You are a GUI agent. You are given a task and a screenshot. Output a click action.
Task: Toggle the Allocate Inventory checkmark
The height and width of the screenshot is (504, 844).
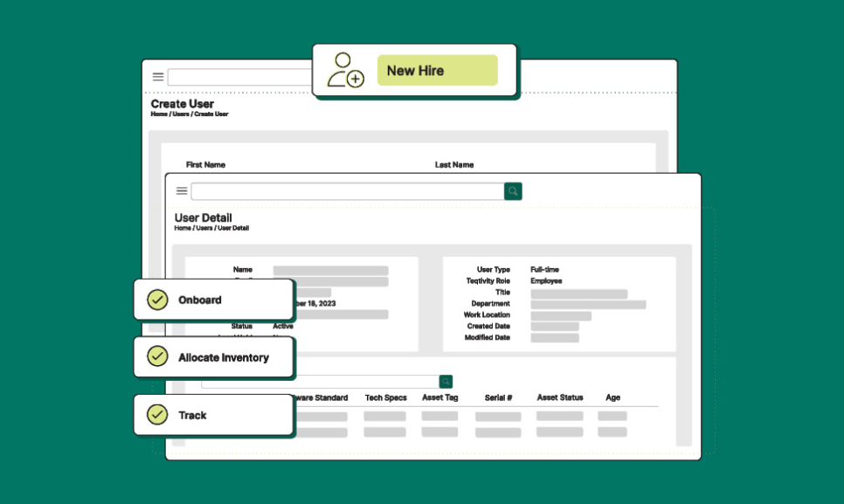point(157,356)
